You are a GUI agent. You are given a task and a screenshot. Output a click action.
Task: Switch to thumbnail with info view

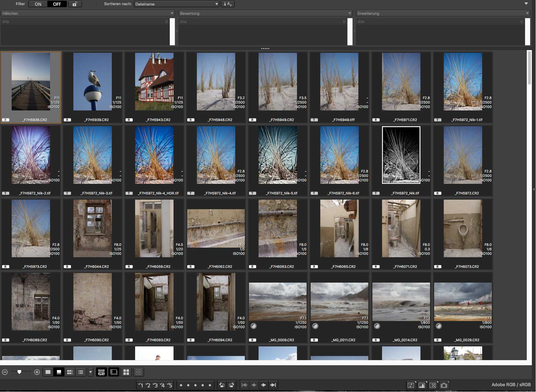[x=70, y=372]
